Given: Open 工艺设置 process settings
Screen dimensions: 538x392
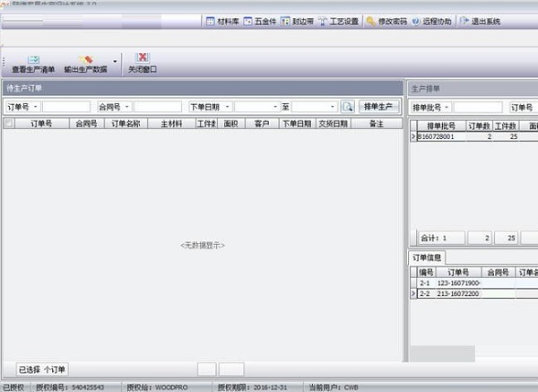Looking at the screenshot, I should click(339, 22).
